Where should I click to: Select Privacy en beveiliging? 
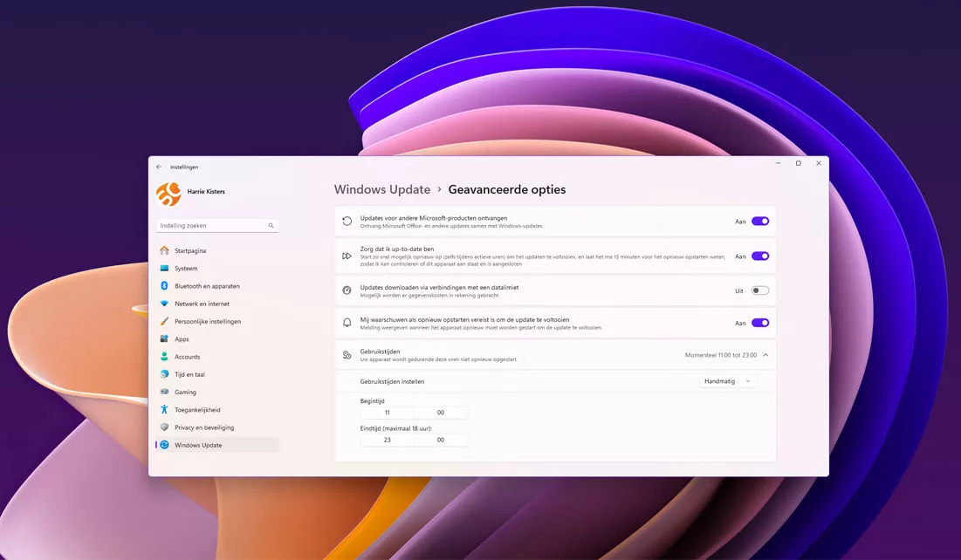(217, 427)
